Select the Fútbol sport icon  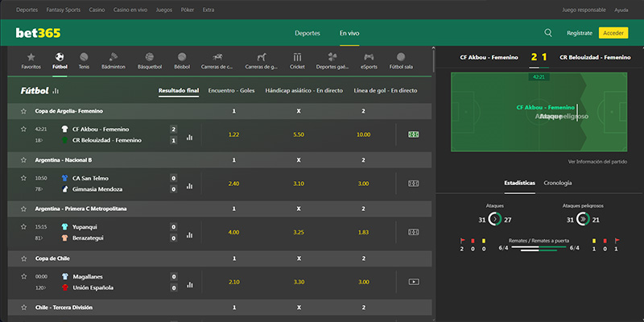click(x=60, y=57)
